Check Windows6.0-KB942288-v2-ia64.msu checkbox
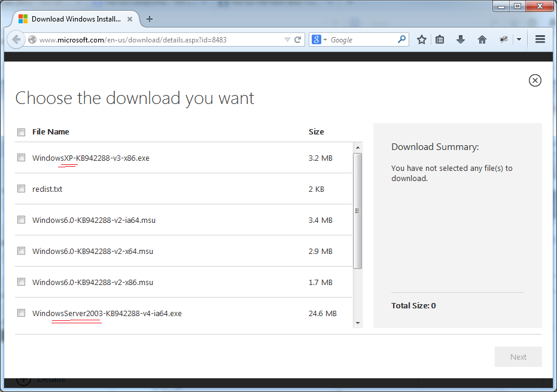 point(22,219)
